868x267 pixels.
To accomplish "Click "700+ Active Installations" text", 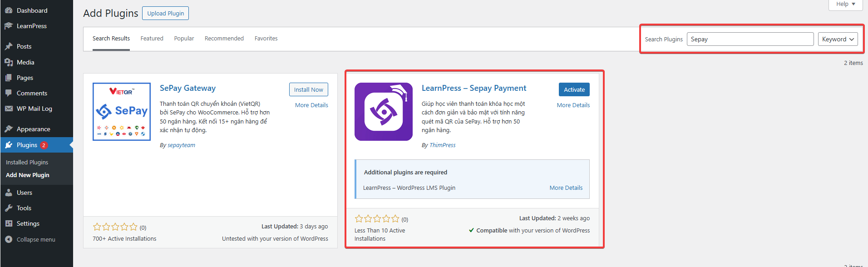I will click(x=124, y=238).
